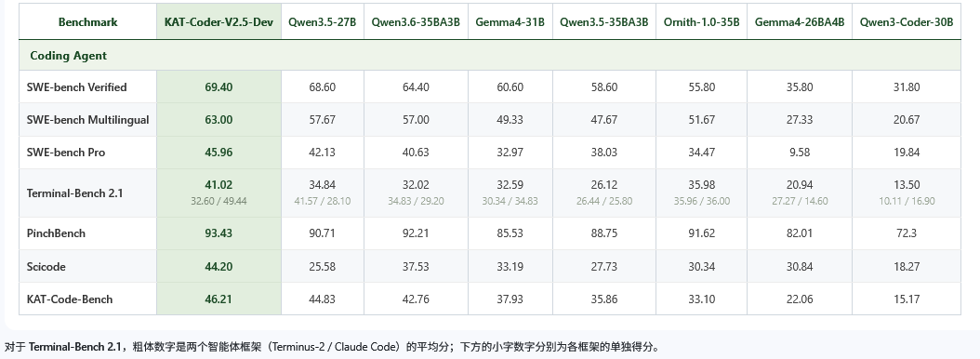Click the 30.34 / 34.83 sub-scores

coord(510,201)
